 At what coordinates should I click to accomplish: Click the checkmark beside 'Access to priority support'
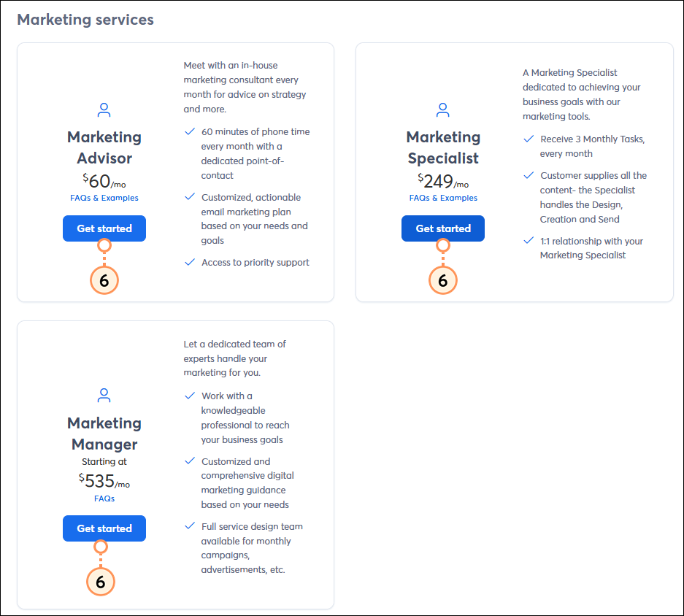190,262
